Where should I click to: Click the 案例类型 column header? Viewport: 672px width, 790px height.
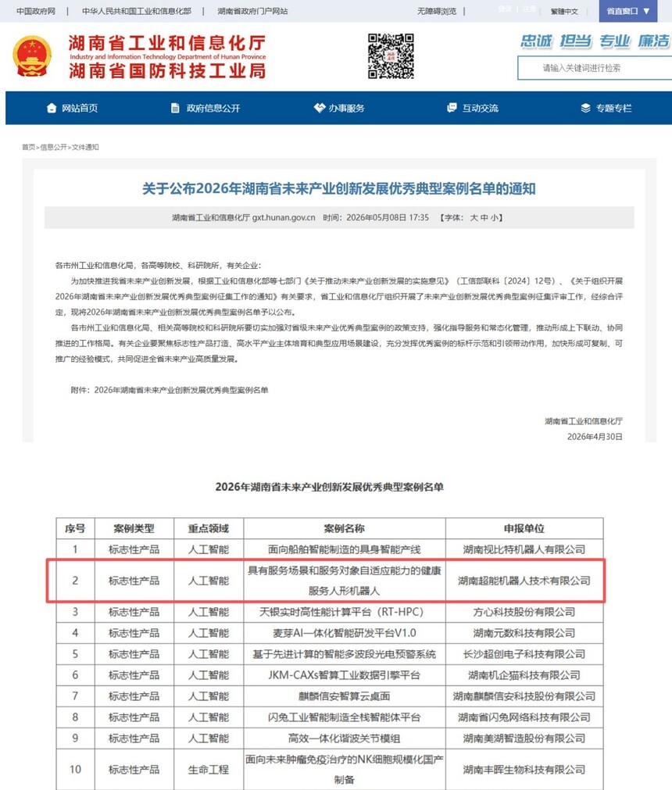click(134, 528)
